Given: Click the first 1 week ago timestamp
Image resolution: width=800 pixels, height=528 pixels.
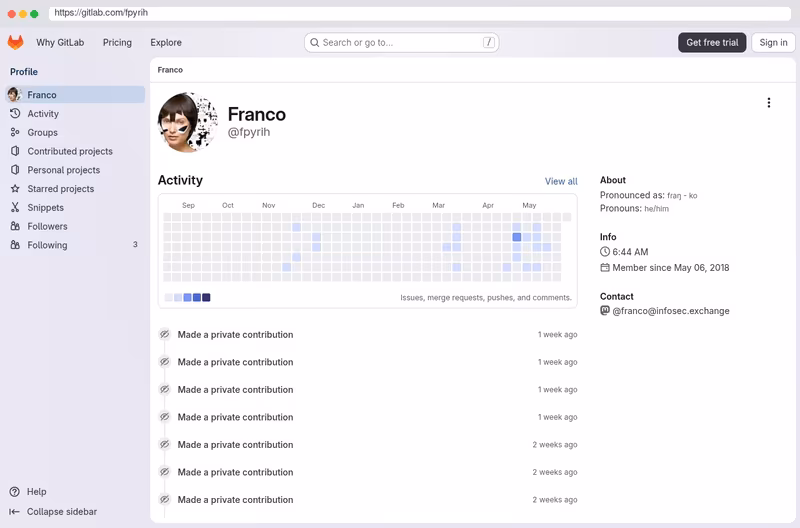Looking at the screenshot, I should (x=557, y=335).
